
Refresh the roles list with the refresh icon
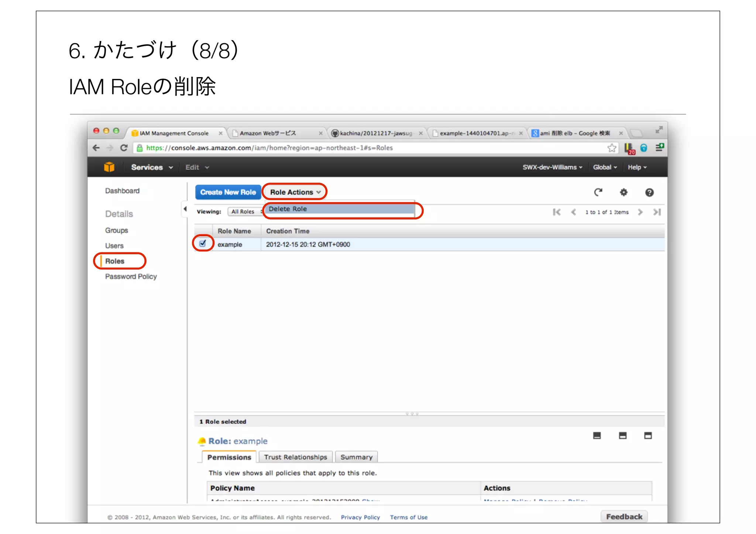[x=598, y=192]
